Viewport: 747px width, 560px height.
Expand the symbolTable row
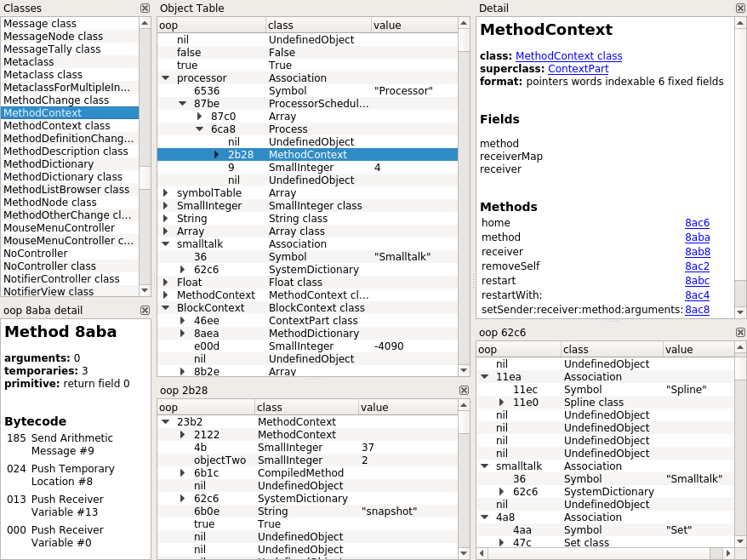[165, 193]
